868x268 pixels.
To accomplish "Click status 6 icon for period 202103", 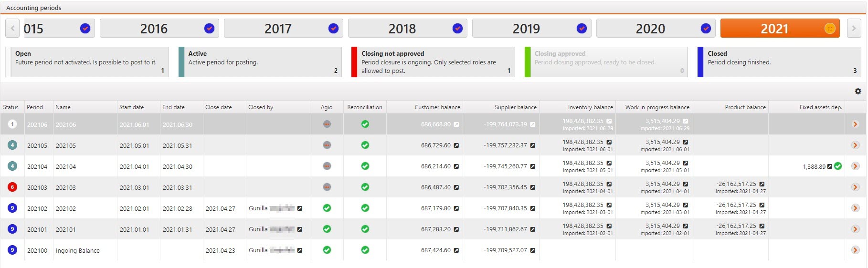I will 12,187.
